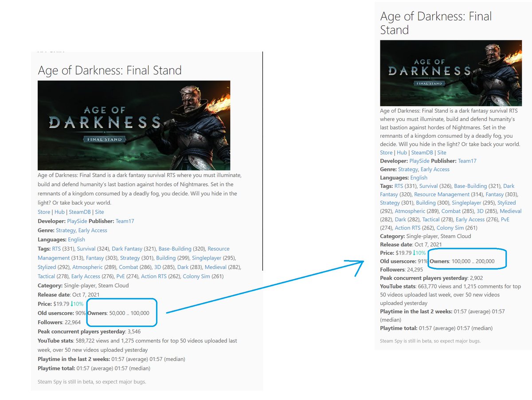Click 'Owners: 100,000 .. 200,000' text
The image size is (532, 400).
(462, 261)
